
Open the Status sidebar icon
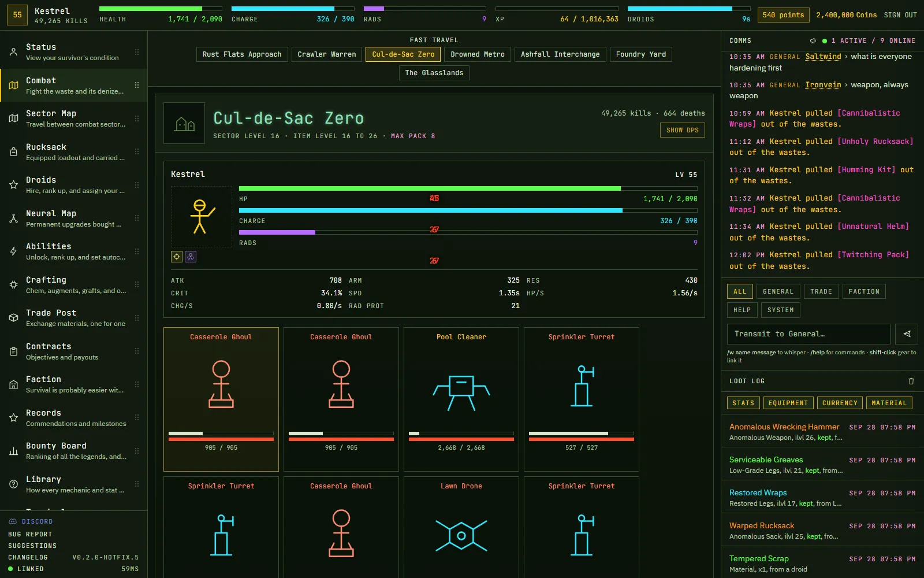[x=13, y=52]
